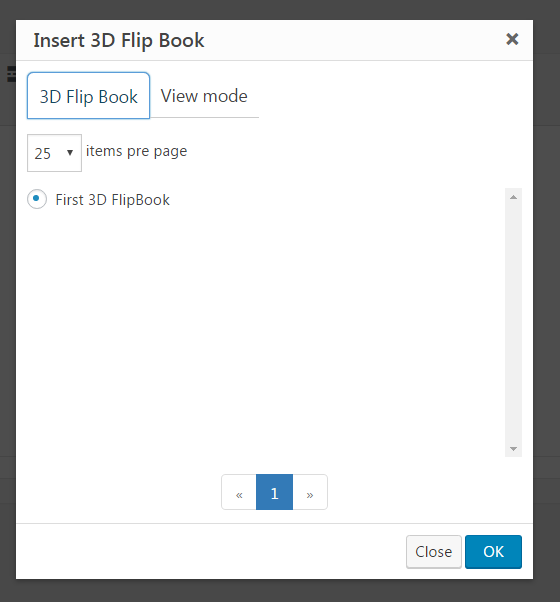Select page 1 in pagination
The height and width of the screenshot is (602, 560).
point(274,492)
